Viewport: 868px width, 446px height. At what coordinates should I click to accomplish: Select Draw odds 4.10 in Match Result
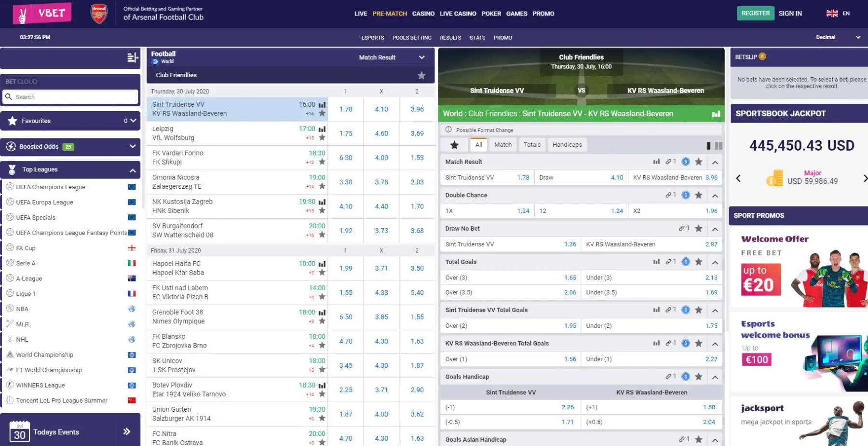(581, 178)
